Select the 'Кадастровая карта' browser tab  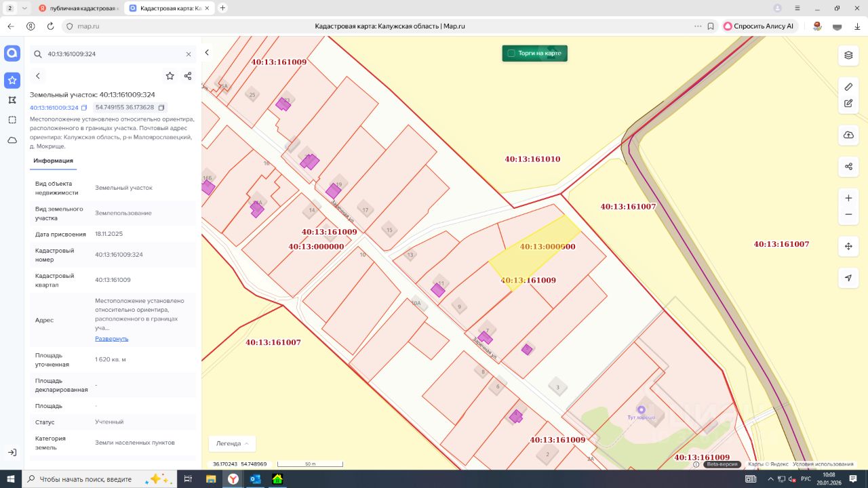[x=171, y=8]
